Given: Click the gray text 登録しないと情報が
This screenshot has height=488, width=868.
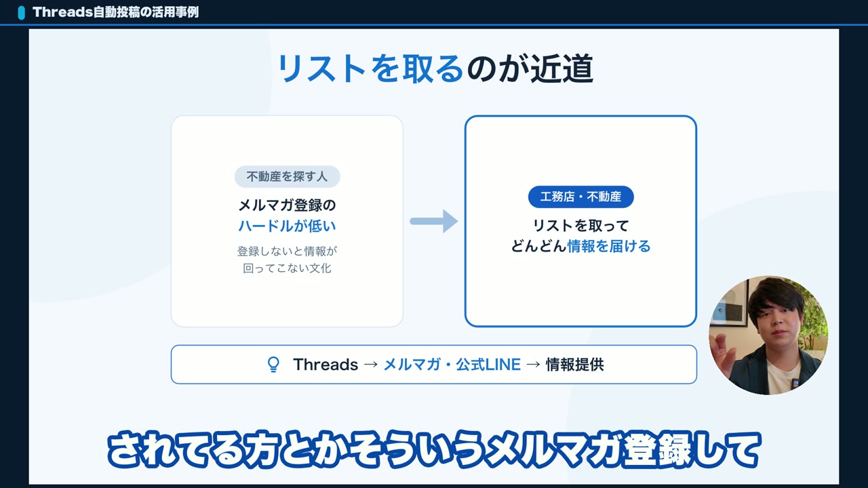Looking at the screenshot, I should click(287, 251).
